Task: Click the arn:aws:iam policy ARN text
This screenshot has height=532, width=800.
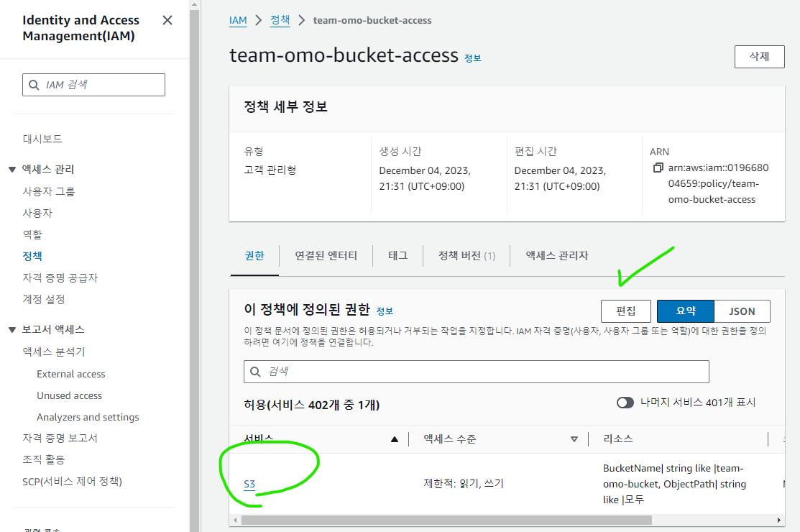Action: click(718, 183)
